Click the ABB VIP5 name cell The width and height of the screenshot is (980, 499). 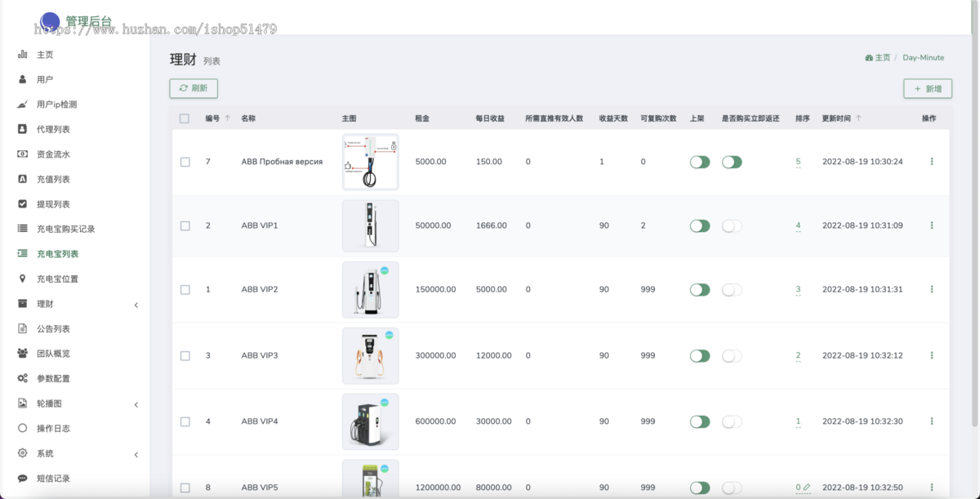(260, 488)
